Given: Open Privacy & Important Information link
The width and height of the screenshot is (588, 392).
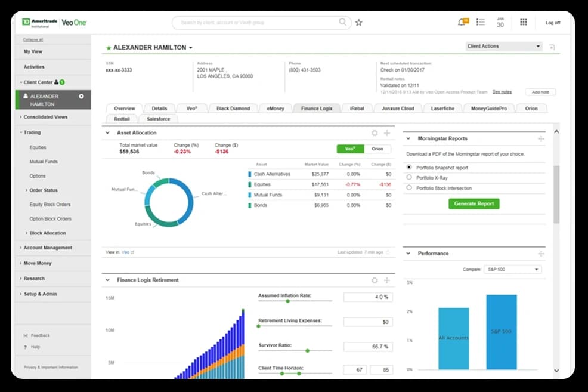Looking at the screenshot, I should tap(51, 368).
